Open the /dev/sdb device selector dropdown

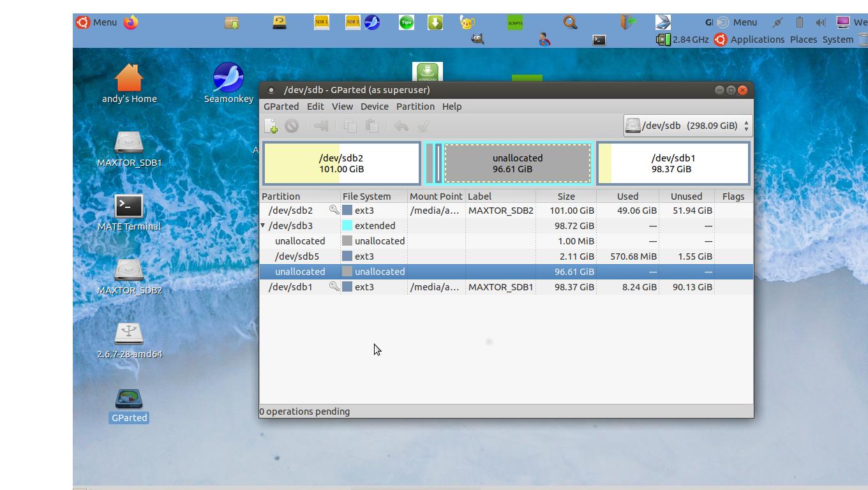[x=687, y=125]
